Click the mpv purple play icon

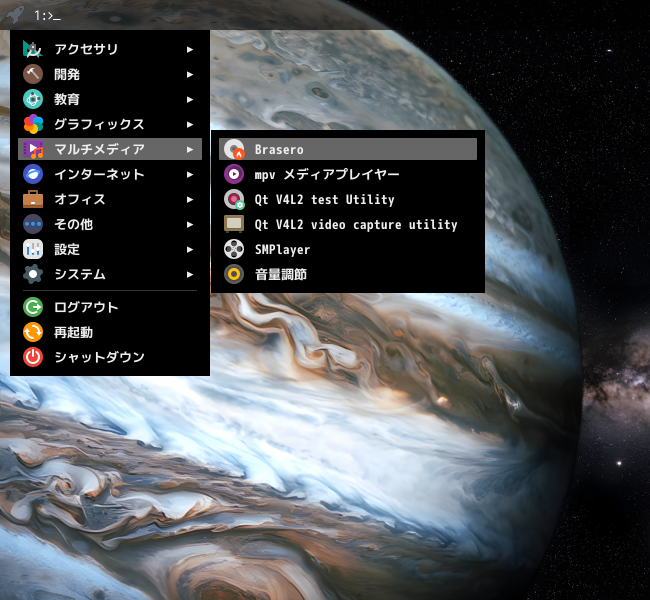point(234,174)
